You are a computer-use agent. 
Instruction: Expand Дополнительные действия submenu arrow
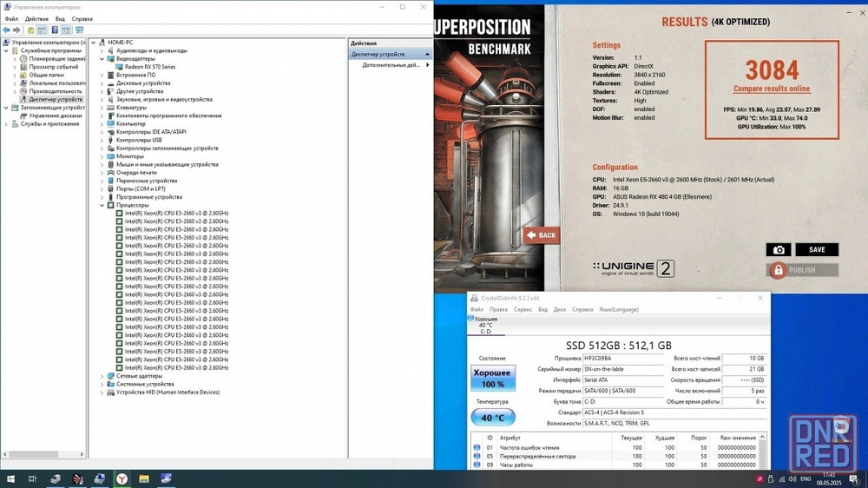click(x=427, y=65)
